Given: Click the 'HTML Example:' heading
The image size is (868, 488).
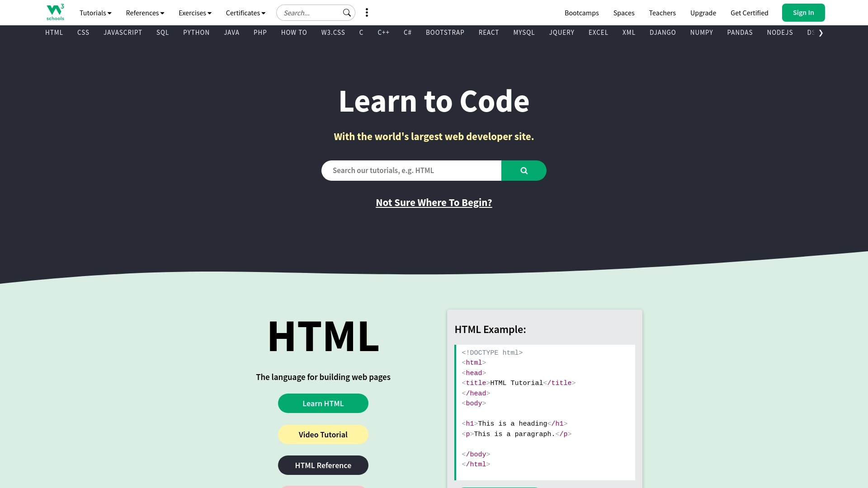Looking at the screenshot, I should [490, 329].
